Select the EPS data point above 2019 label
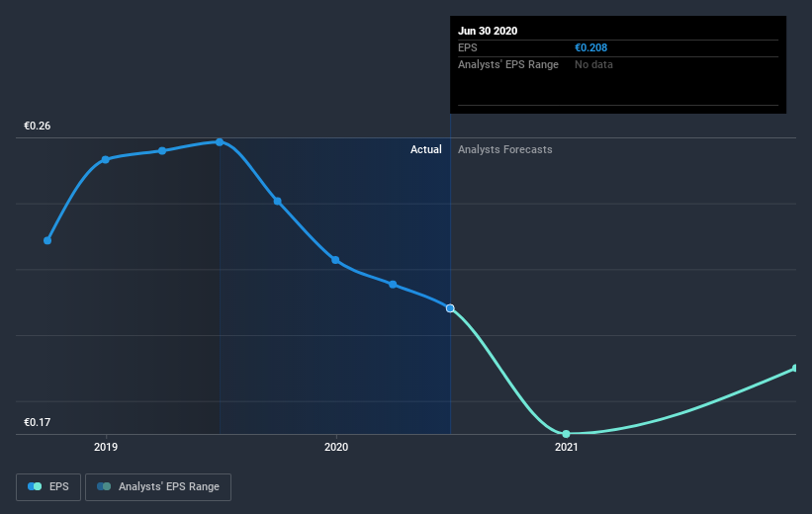This screenshot has height=514, width=812. (x=105, y=159)
